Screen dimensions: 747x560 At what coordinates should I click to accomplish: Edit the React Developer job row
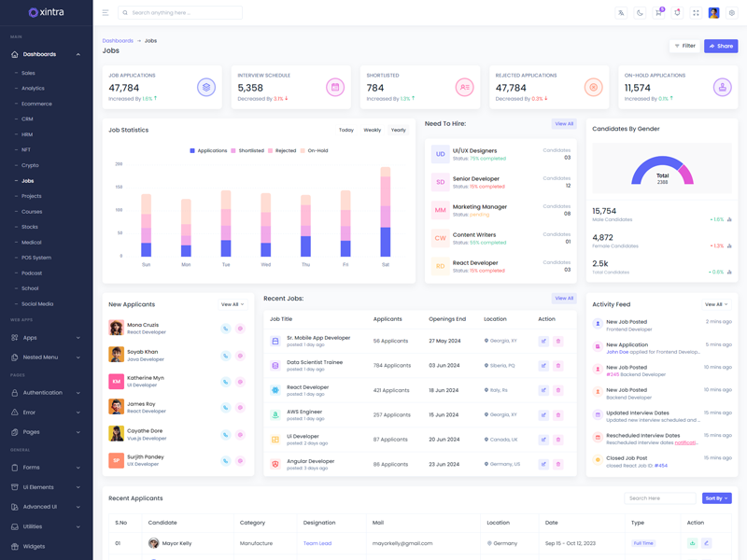(x=543, y=390)
